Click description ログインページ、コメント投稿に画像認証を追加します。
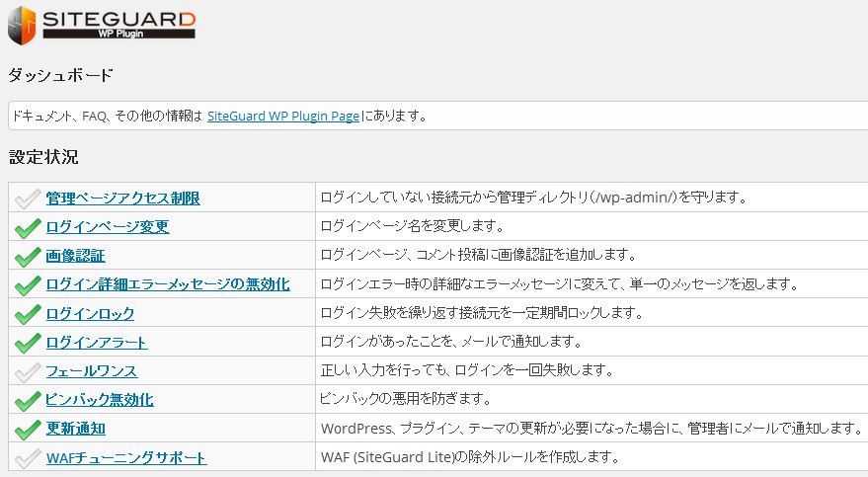The width and height of the screenshot is (868, 477). [479, 255]
